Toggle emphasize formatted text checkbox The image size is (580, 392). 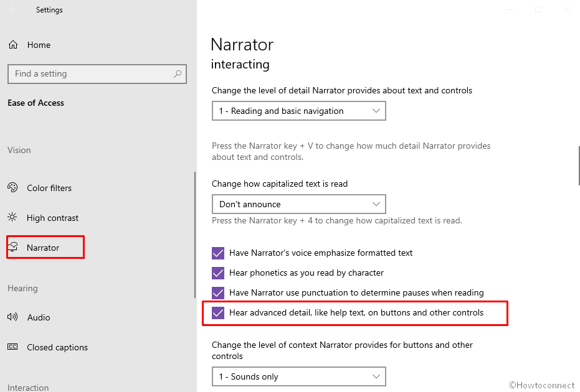coord(218,253)
